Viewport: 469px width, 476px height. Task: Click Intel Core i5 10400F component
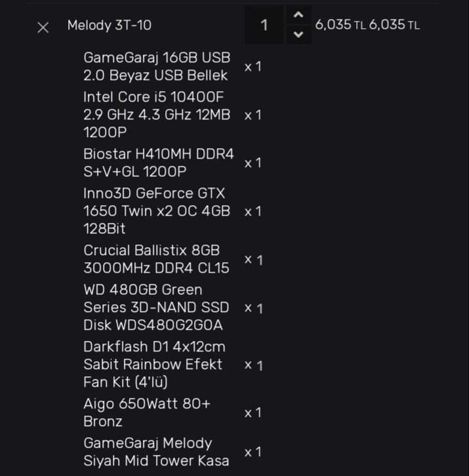click(x=157, y=114)
